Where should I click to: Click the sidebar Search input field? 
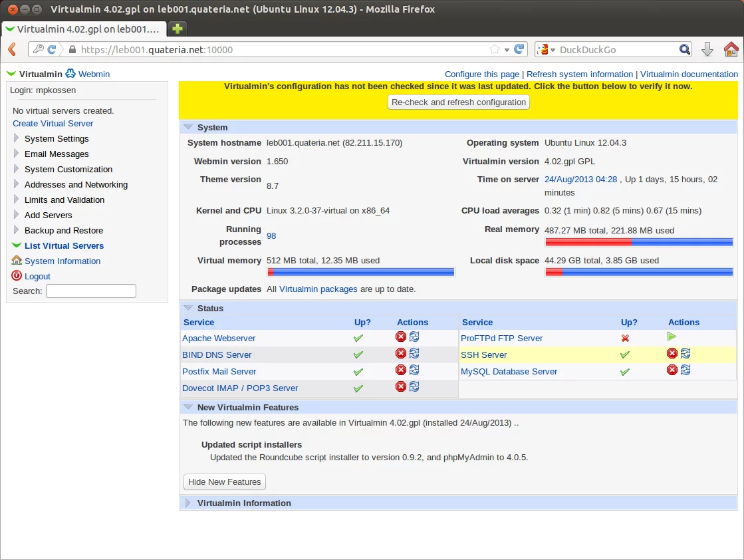coord(91,291)
